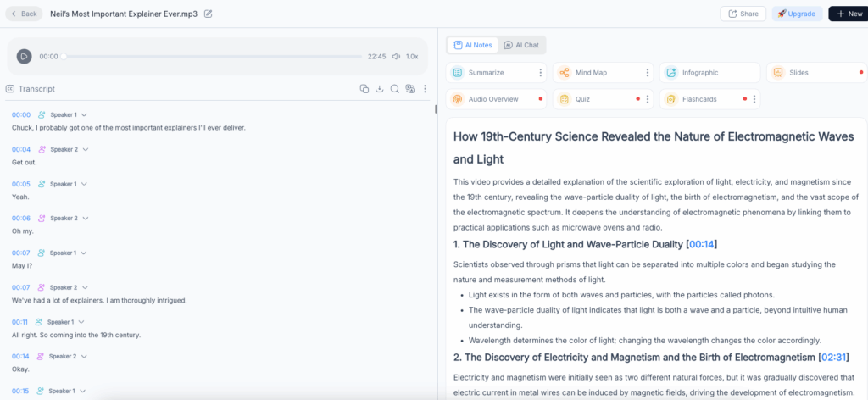This screenshot has width=868, height=400.
Task: Click speaker avatar icon at 00:14
Action: point(41,356)
